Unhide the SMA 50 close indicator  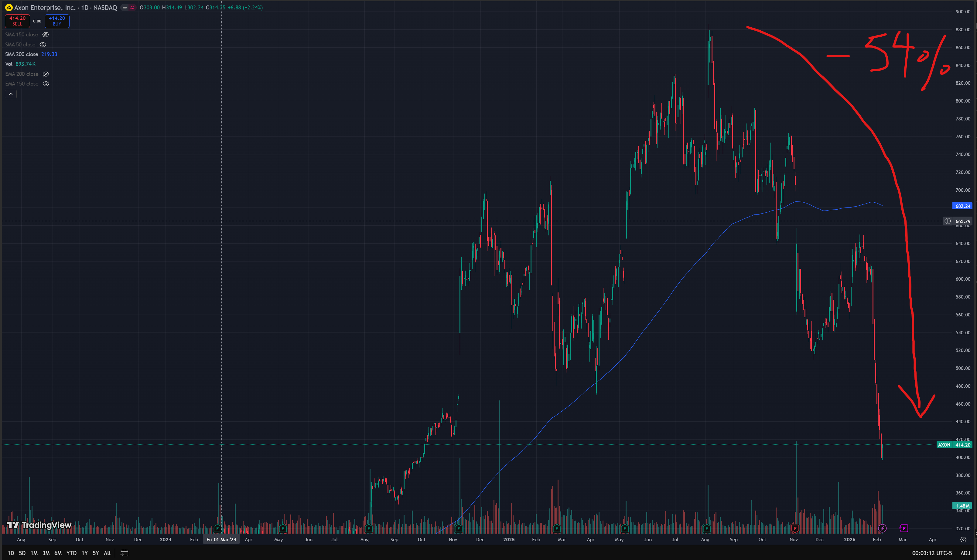[x=43, y=45]
